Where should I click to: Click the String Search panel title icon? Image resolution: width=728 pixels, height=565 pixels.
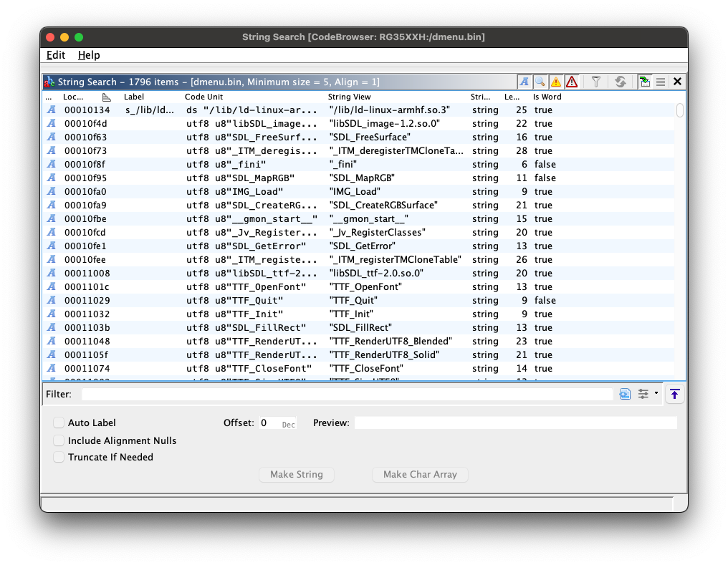coord(49,82)
